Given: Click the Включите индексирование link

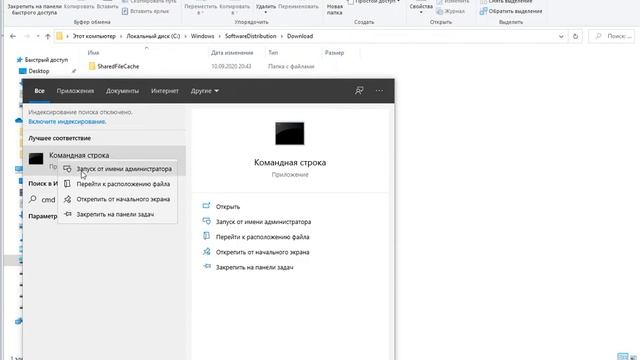Looking at the screenshot, I should pos(67,122).
